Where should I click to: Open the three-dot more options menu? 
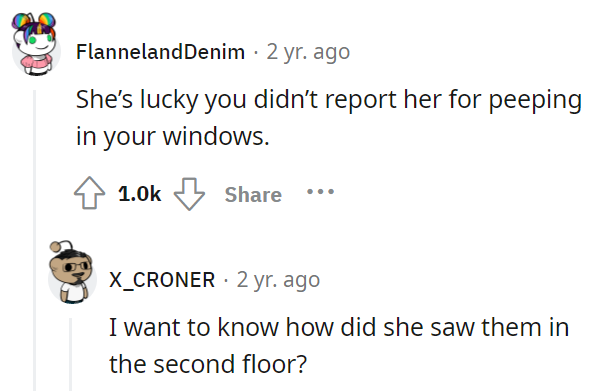[x=320, y=192]
